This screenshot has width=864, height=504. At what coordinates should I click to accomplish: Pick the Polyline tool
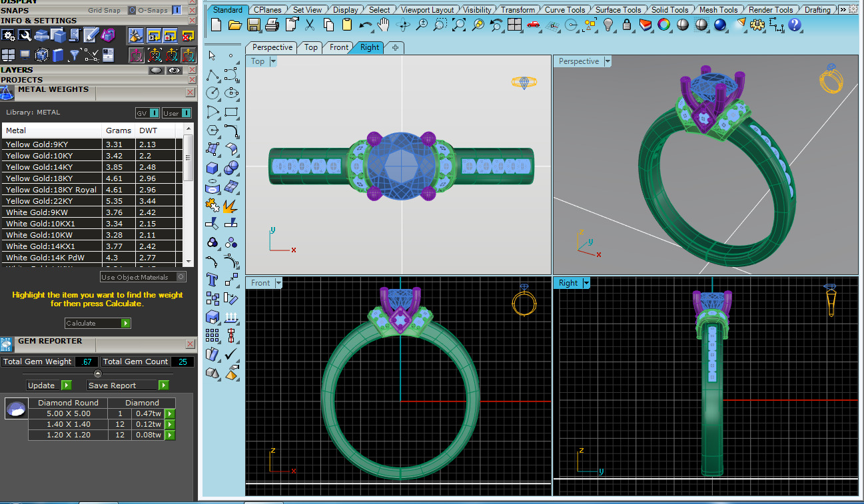(x=213, y=75)
